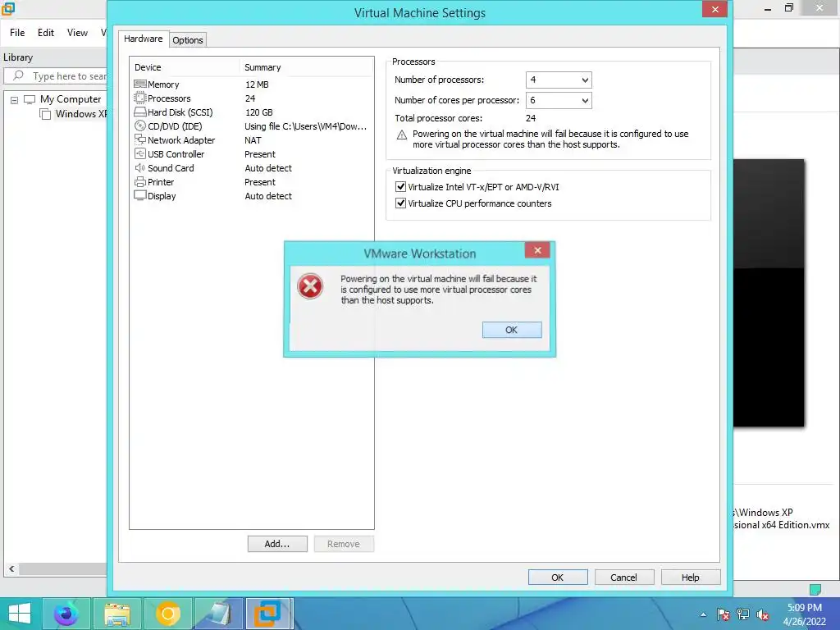Click the network tray icon
The height and width of the screenshot is (630, 840).
[x=743, y=614]
